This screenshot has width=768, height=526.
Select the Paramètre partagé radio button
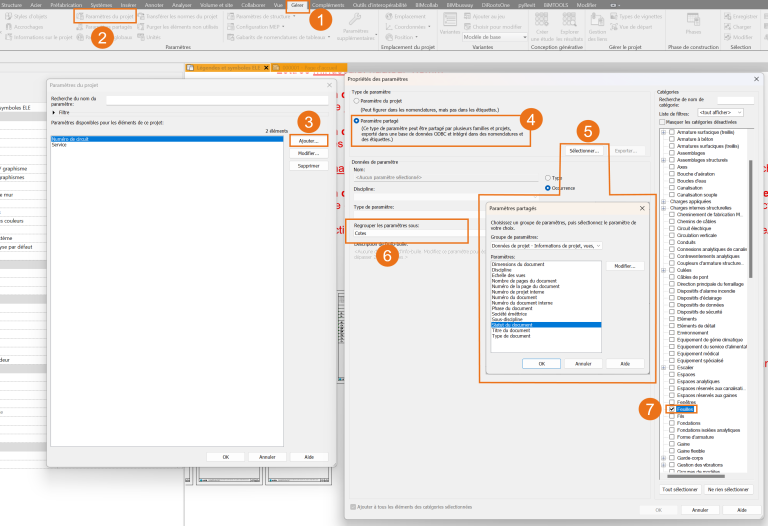[356, 120]
